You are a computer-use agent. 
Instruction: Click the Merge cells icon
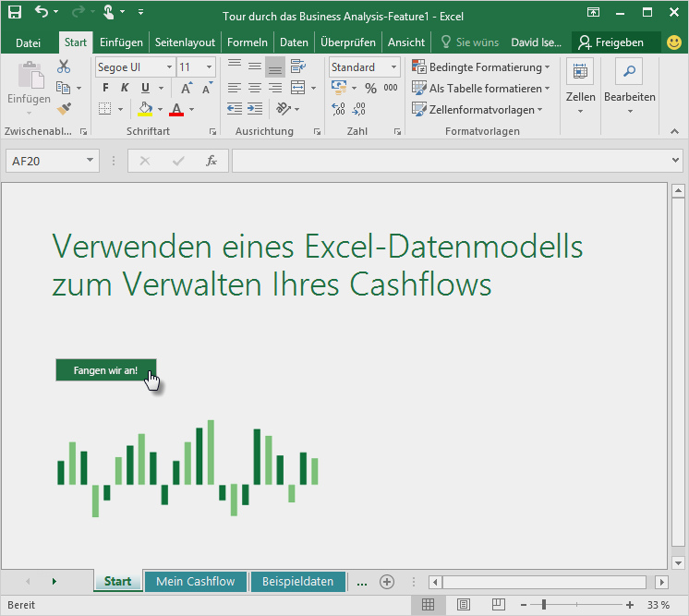pos(298,88)
